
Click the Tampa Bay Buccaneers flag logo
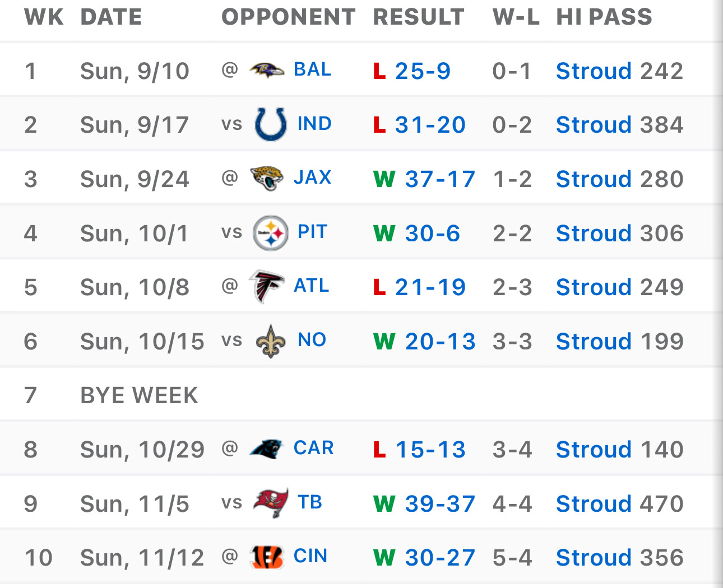(x=271, y=502)
